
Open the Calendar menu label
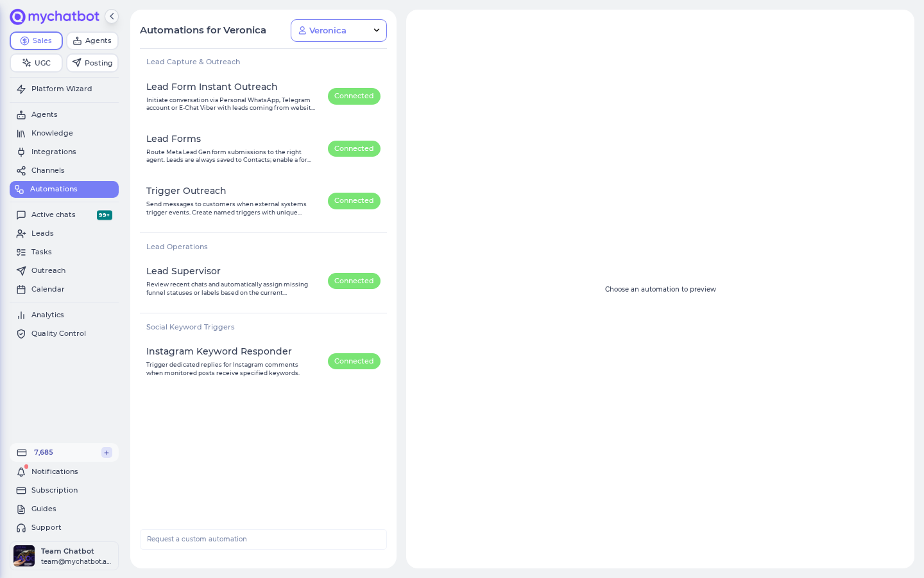48,290
